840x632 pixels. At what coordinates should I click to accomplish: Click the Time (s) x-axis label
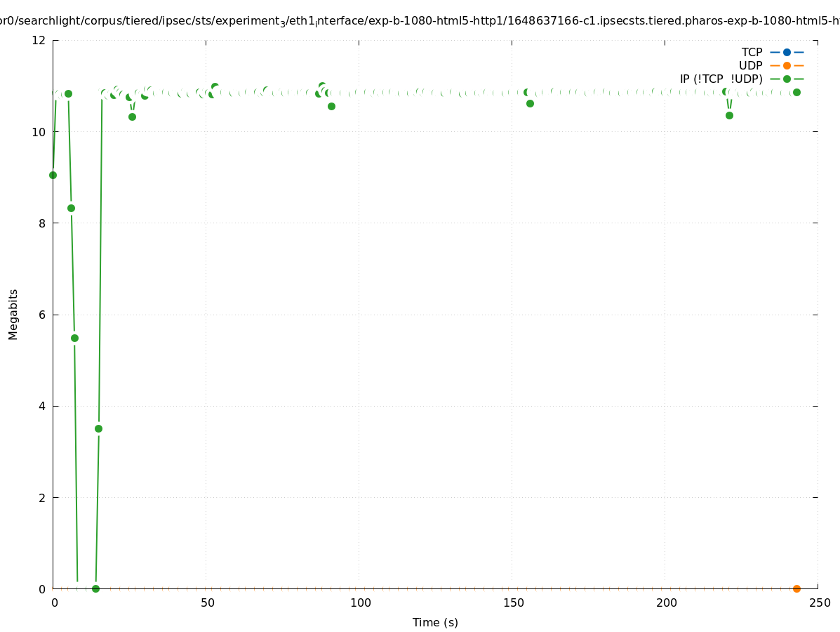click(435, 622)
